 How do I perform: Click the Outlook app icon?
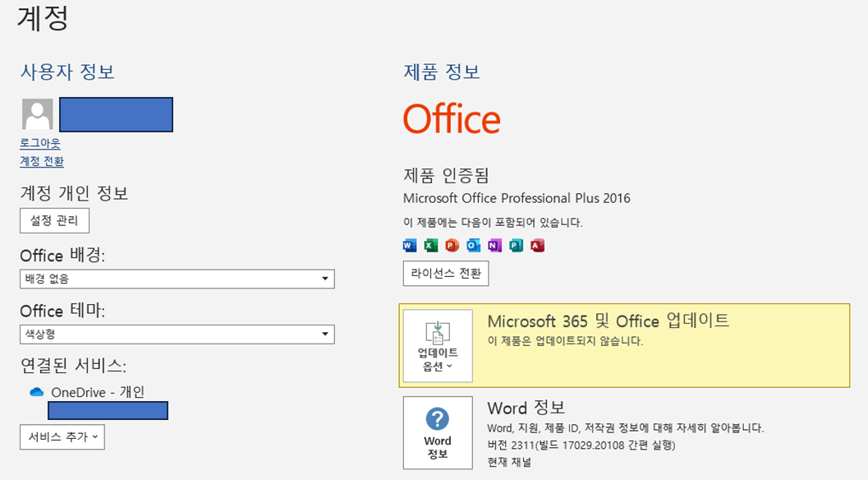click(x=473, y=245)
